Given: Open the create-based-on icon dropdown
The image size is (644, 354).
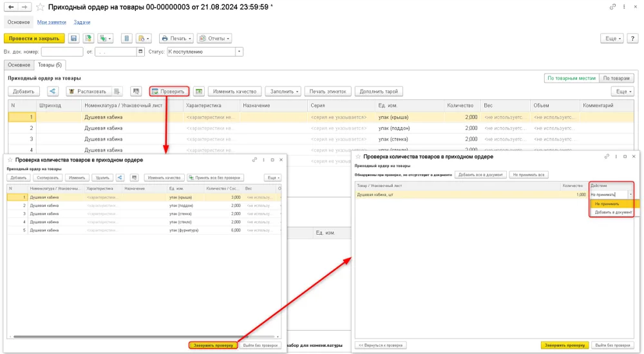Looking at the screenshot, I should pos(105,38).
